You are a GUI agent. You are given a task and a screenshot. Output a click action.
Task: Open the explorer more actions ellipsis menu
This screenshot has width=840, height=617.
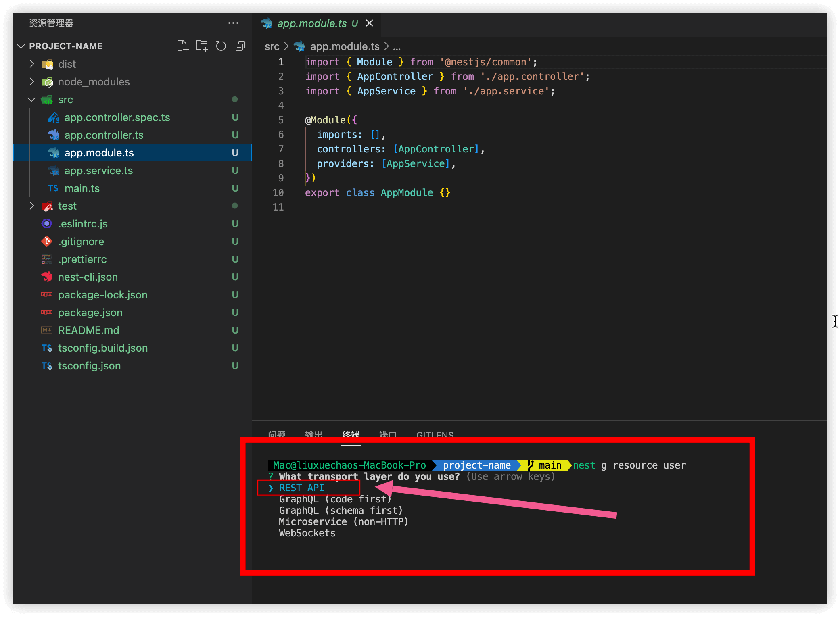pyautogui.click(x=233, y=23)
